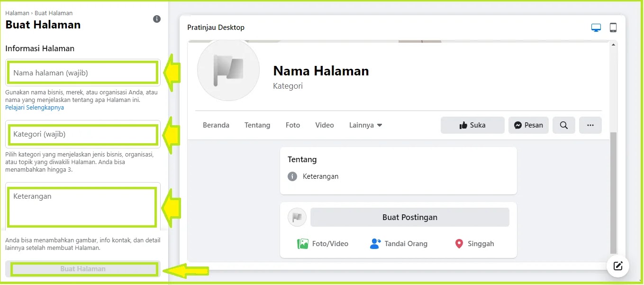Screen dimensions: 644x285
Task: Click the Singgah check-in location icon
Action: (459, 243)
